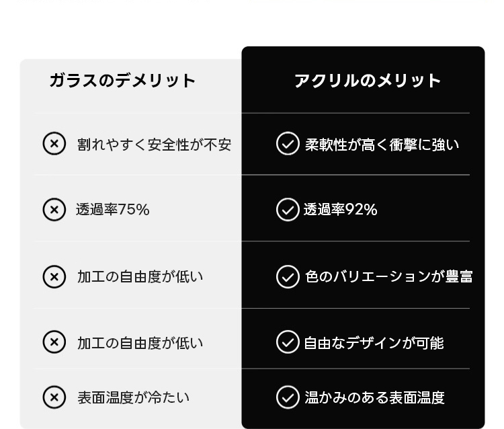The image size is (504, 429).
Task: Click the checkmark icon next to 透過率92%
Action: click(288, 210)
